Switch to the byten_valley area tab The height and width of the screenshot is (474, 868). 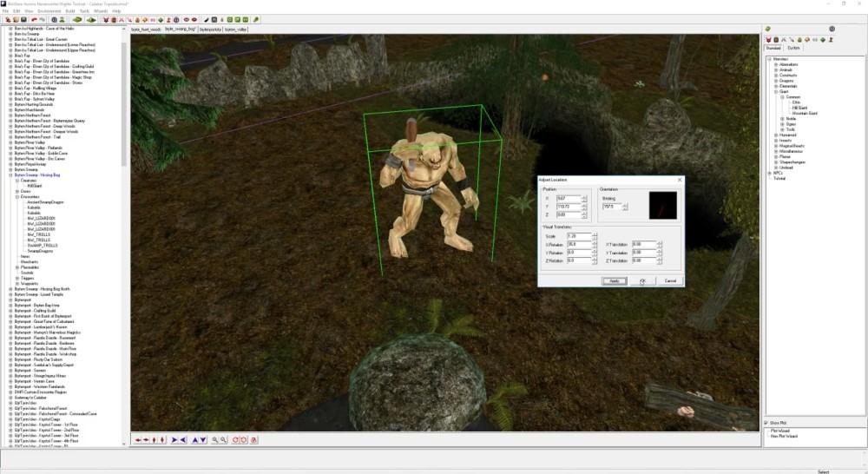pos(235,30)
